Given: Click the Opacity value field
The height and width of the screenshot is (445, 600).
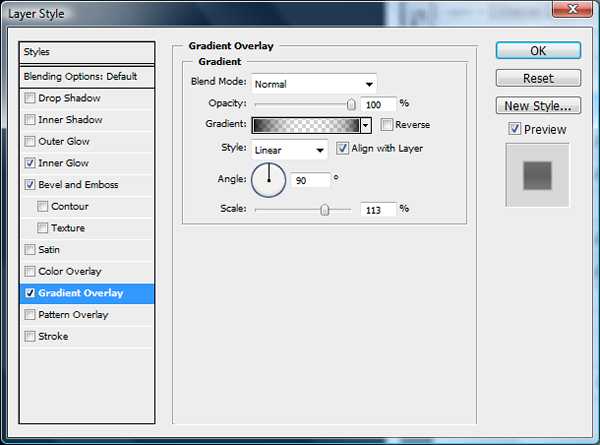Looking at the screenshot, I should (378, 104).
